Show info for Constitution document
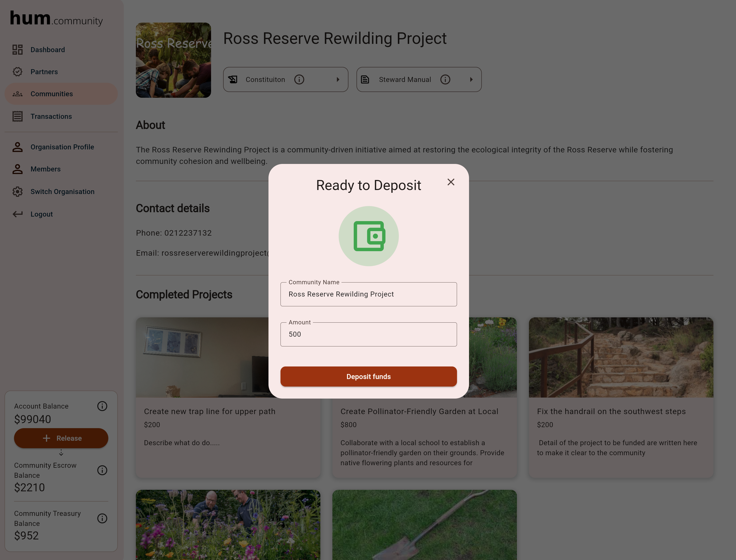Viewport: 736px width, 560px height. coord(299,79)
